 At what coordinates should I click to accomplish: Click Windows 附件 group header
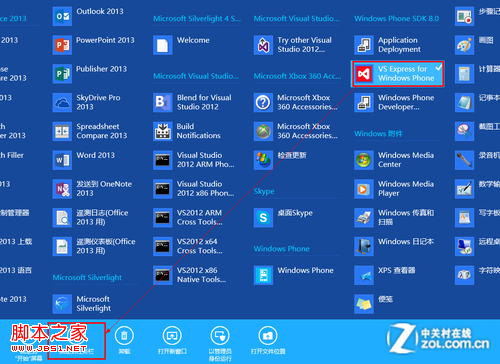click(x=378, y=134)
